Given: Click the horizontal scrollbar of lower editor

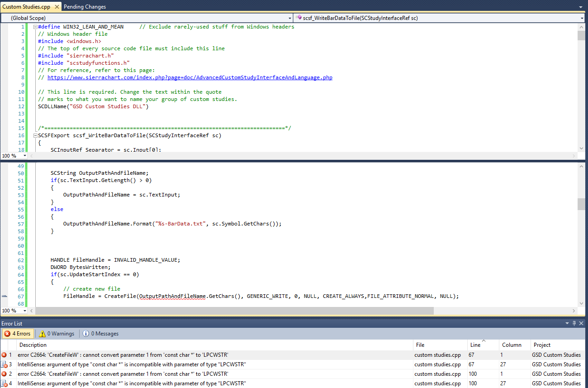Looking at the screenshot, I should coord(234,311).
